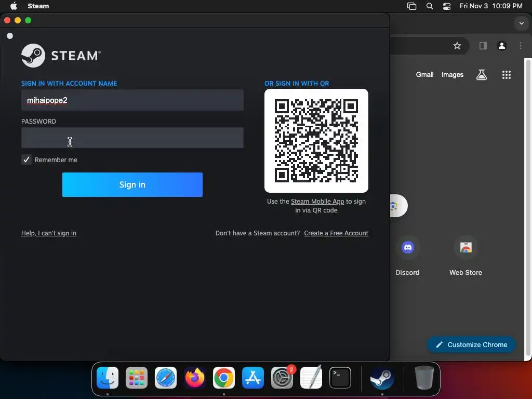Click the account name input field
Image resolution: width=532 pixels, height=399 pixels.
click(132, 100)
